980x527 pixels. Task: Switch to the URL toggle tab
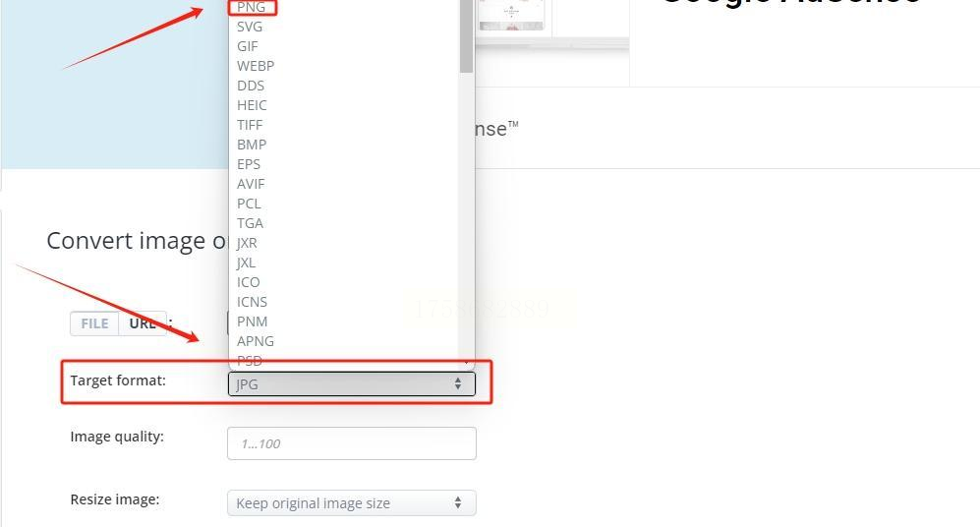143,323
